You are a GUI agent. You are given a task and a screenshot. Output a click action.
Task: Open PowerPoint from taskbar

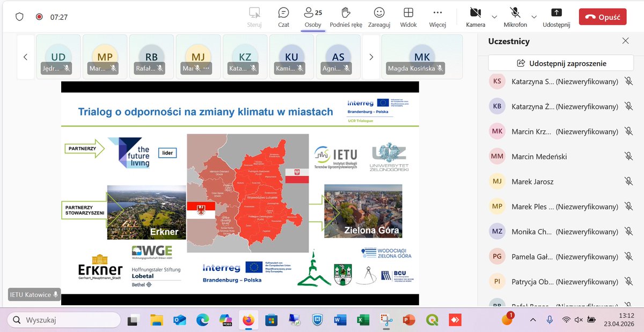click(x=409, y=320)
